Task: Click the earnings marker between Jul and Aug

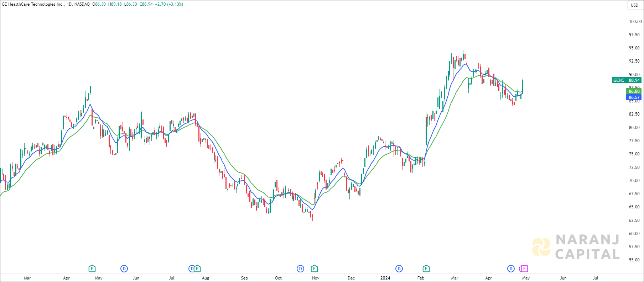Action: pyautogui.click(x=197, y=268)
